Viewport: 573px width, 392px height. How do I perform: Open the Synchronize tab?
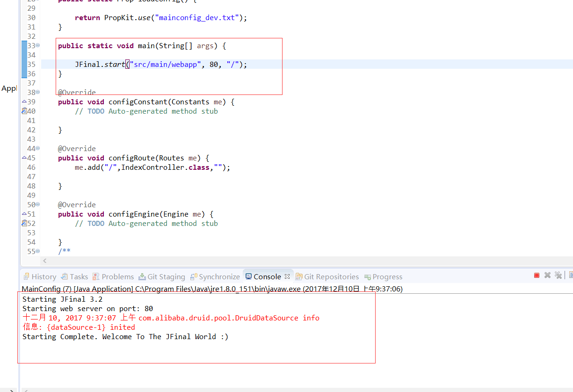tap(215, 277)
